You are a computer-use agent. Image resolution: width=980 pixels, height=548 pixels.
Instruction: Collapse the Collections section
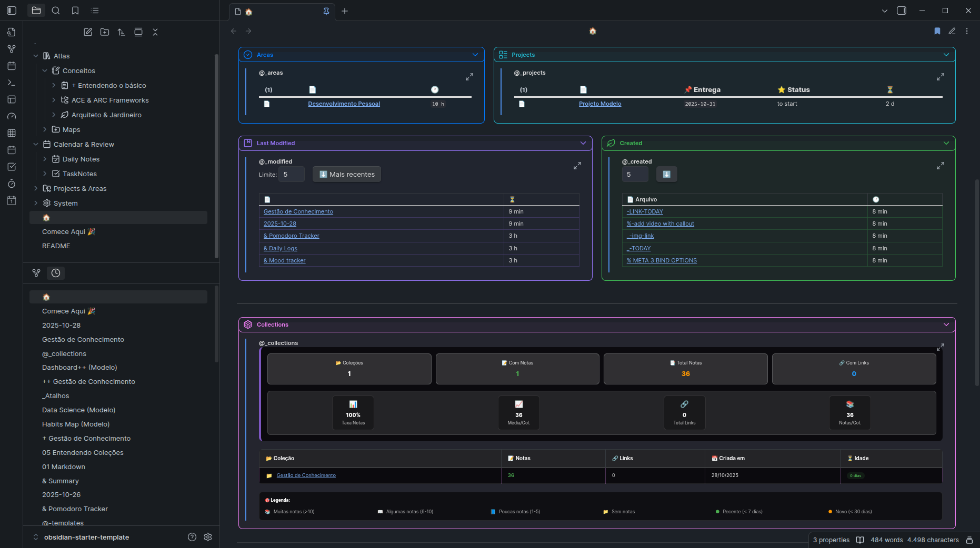tap(946, 324)
